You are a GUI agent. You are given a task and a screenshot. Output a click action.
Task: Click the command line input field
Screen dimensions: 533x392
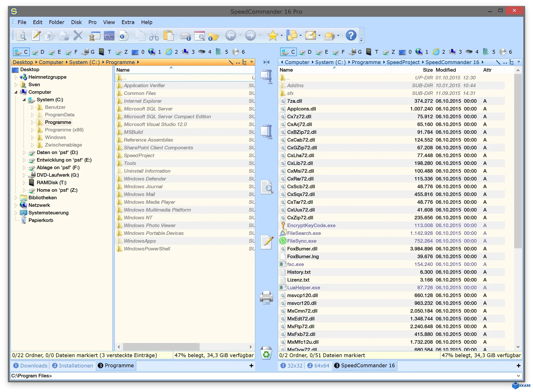click(x=263, y=376)
